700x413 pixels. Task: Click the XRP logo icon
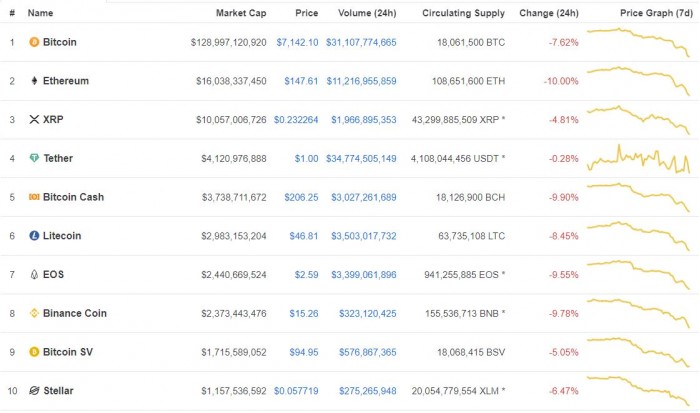click(x=34, y=119)
